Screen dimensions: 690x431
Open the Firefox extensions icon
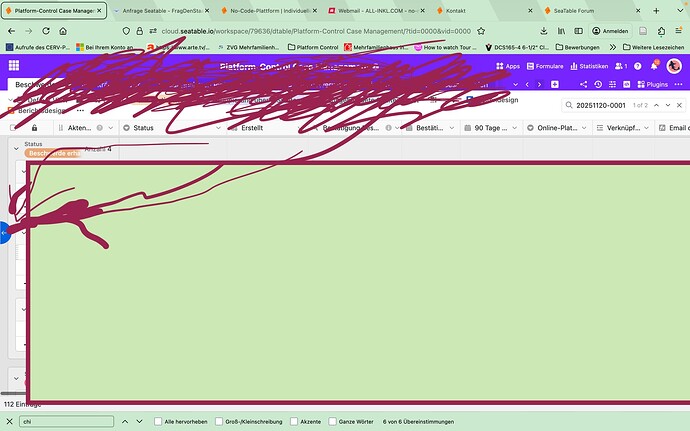tap(661, 31)
